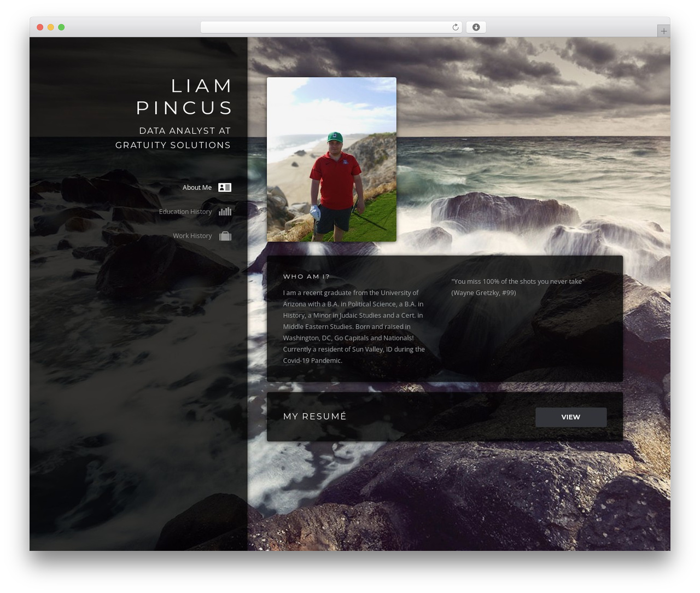Image resolution: width=700 pixels, height=593 pixels.
Task: Click the Data Analyst at Gratuity Solutions subtitle
Action: click(173, 138)
